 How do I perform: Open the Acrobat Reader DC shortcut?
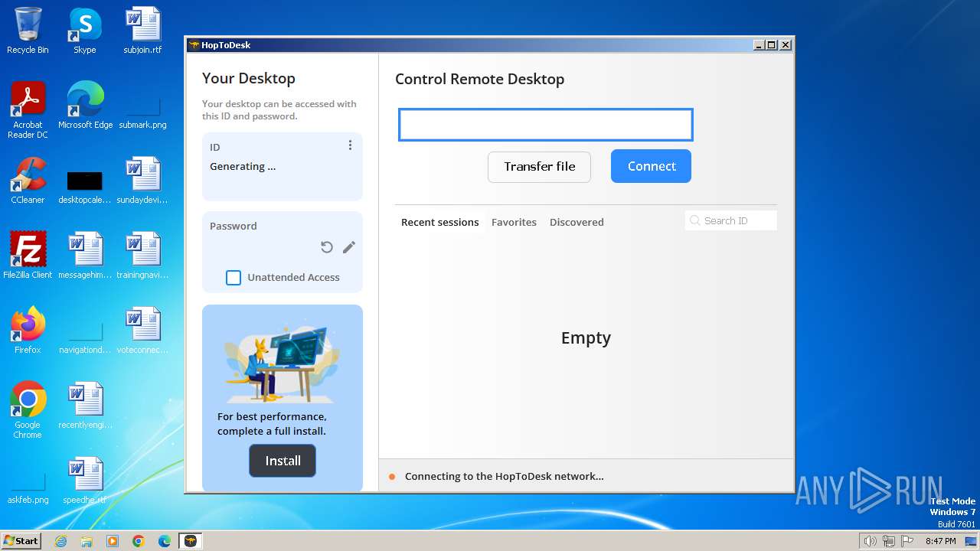tap(28, 110)
